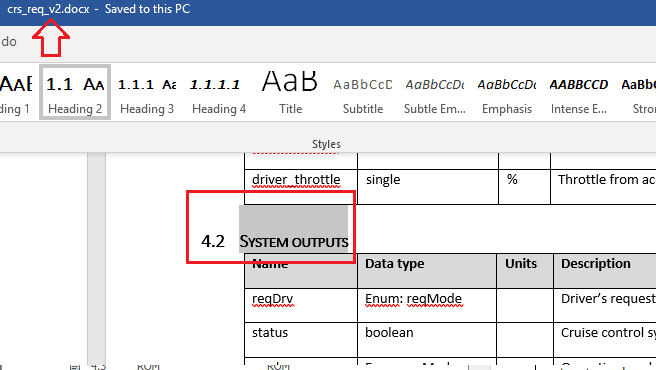Viewport: 656px width, 370px height.
Task: Apply the Intense Emphasis style
Action: 579,92
